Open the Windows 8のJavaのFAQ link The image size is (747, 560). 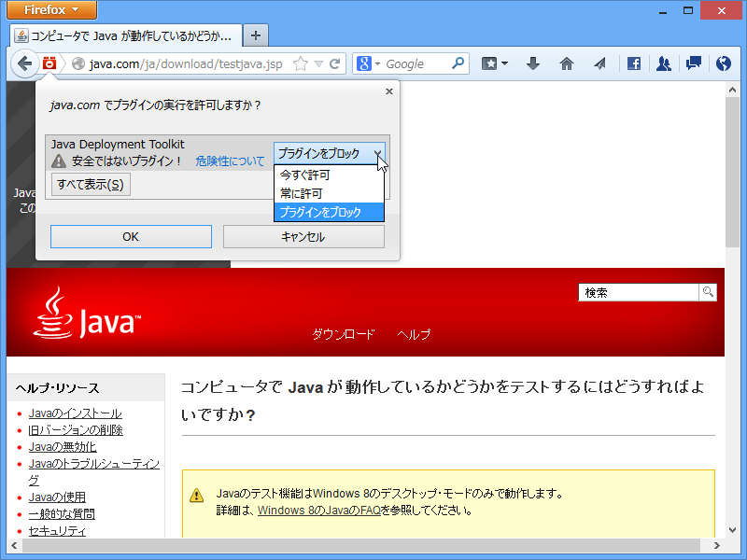319,511
